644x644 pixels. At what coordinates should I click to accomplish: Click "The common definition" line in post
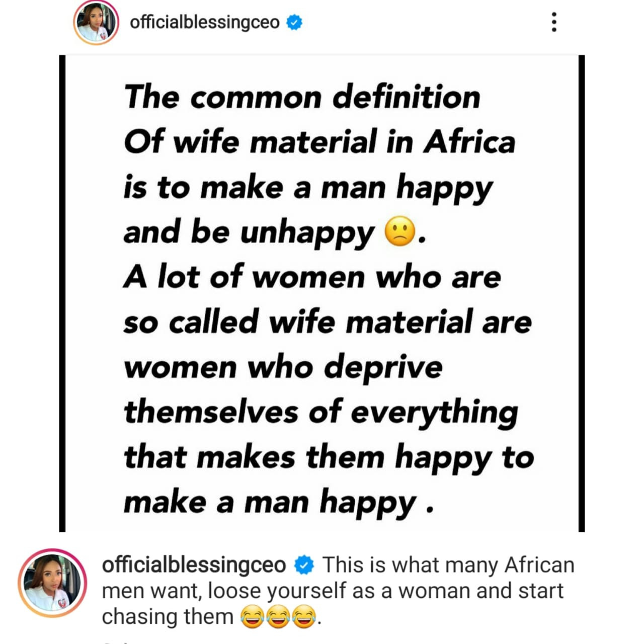[x=302, y=97]
